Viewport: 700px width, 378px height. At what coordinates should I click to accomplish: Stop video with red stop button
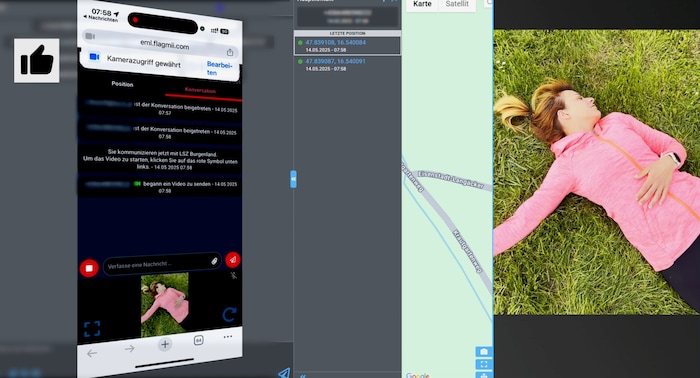(x=89, y=268)
